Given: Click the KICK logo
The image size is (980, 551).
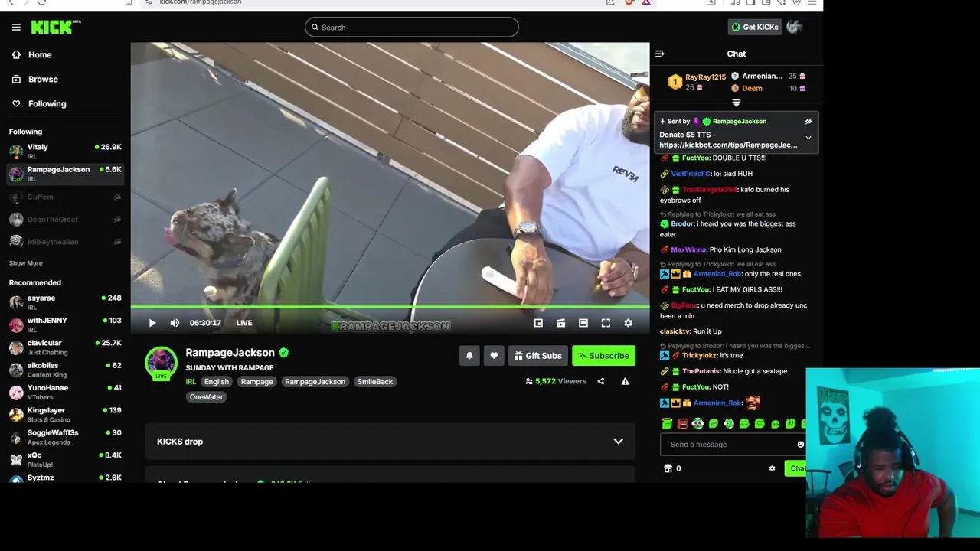Looking at the screenshot, I should pos(56,27).
